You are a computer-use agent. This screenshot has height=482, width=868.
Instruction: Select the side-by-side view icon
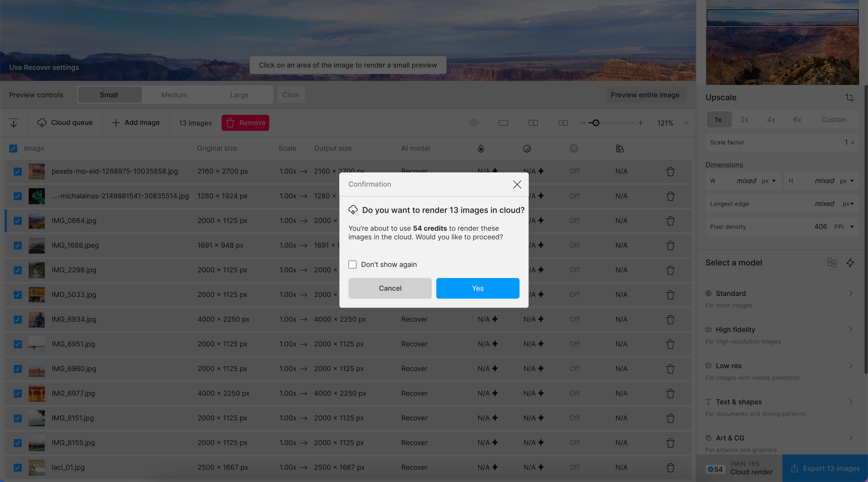click(x=563, y=123)
